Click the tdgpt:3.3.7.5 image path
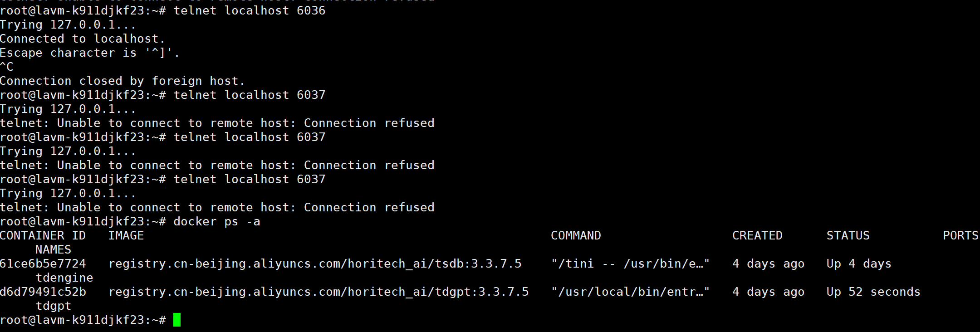This screenshot has width=980, height=332. (318, 292)
